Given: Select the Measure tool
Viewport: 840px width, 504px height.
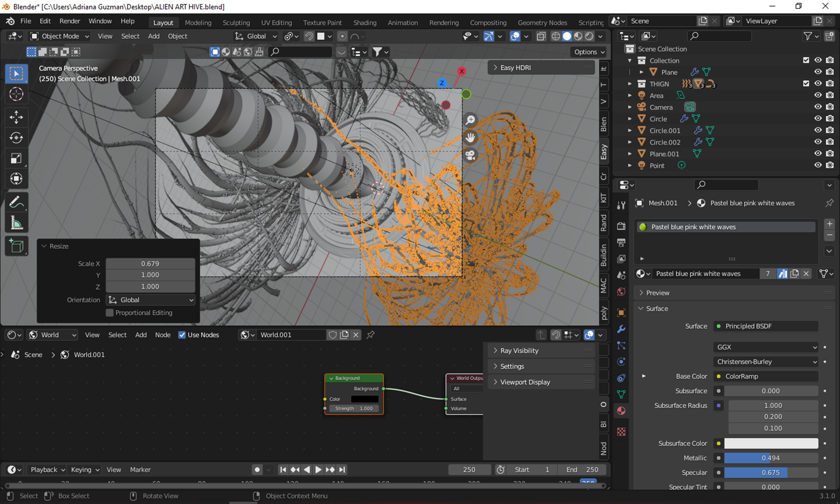Looking at the screenshot, I should [16, 223].
